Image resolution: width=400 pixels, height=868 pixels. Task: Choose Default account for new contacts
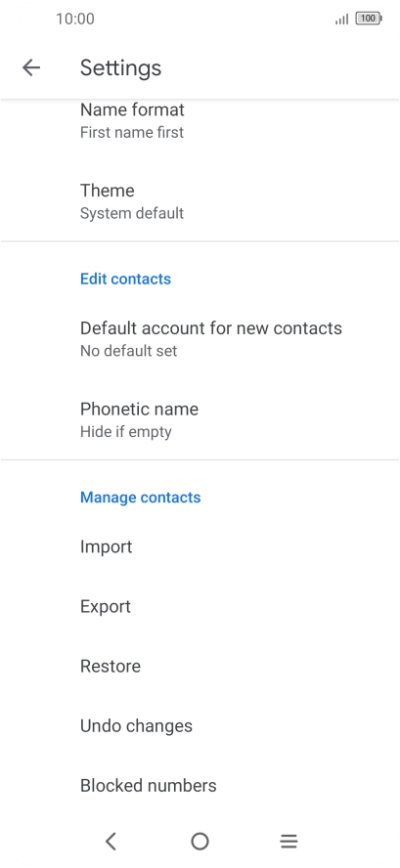pos(200,339)
